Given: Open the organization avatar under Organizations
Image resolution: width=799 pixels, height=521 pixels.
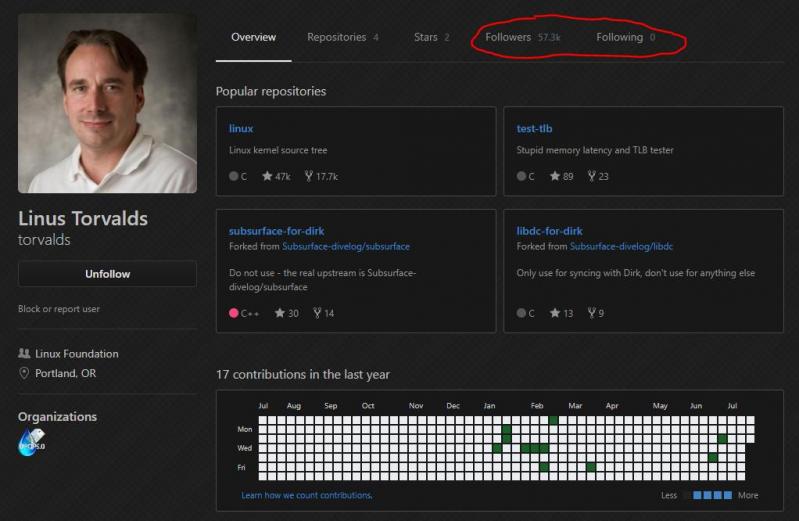Looking at the screenshot, I should (x=31, y=442).
